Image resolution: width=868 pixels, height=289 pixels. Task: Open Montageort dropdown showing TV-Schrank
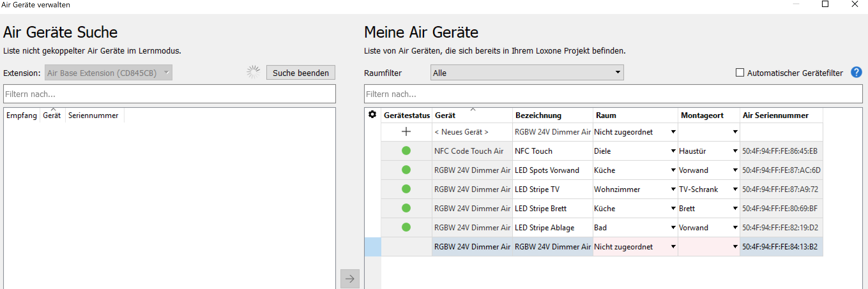click(x=735, y=189)
